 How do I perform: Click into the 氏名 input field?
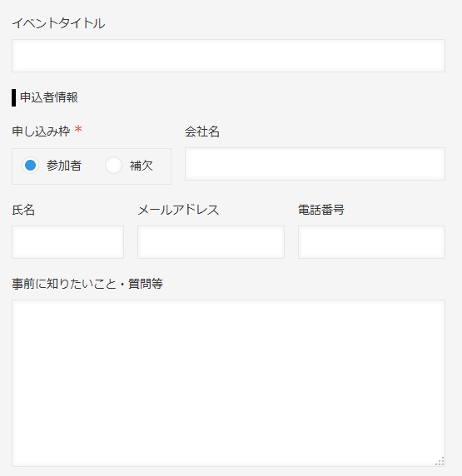coord(67,242)
